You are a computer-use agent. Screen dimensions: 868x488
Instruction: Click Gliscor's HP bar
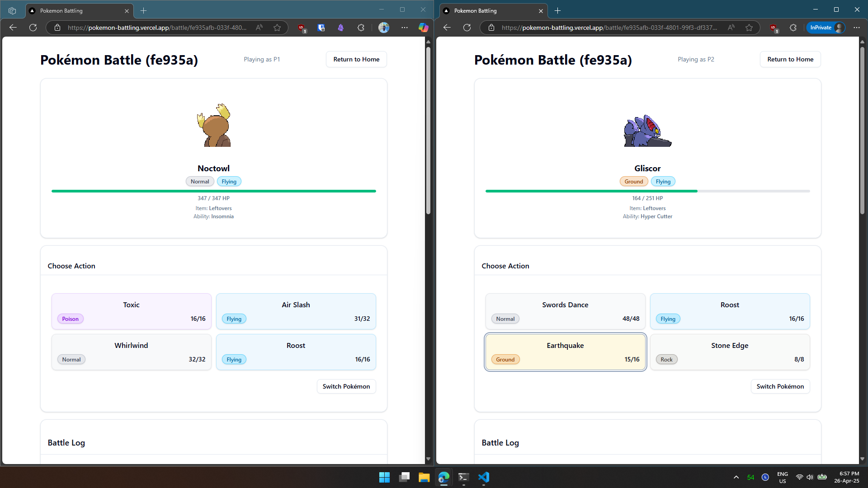point(648,191)
